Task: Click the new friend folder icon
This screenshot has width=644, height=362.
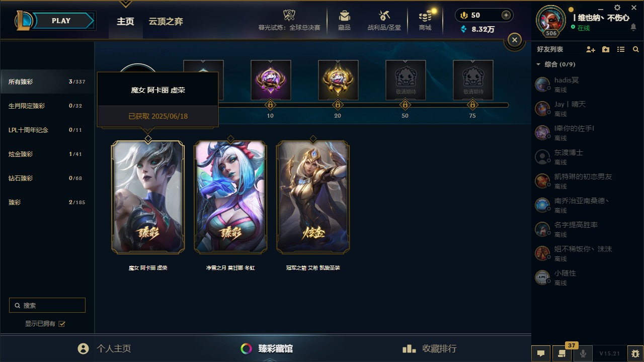Action: 606,49
